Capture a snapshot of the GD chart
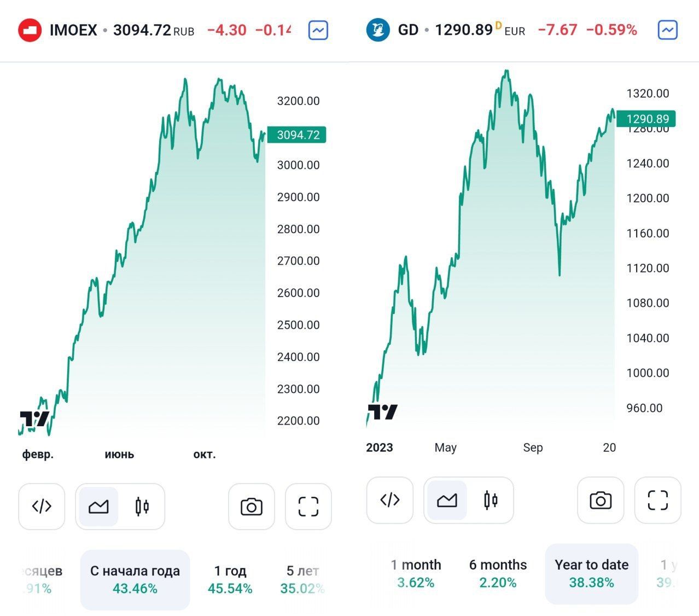The width and height of the screenshot is (699, 616). click(x=601, y=500)
